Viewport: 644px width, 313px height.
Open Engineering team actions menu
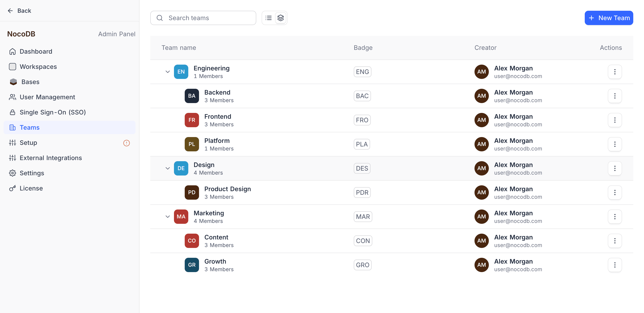point(615,72)
